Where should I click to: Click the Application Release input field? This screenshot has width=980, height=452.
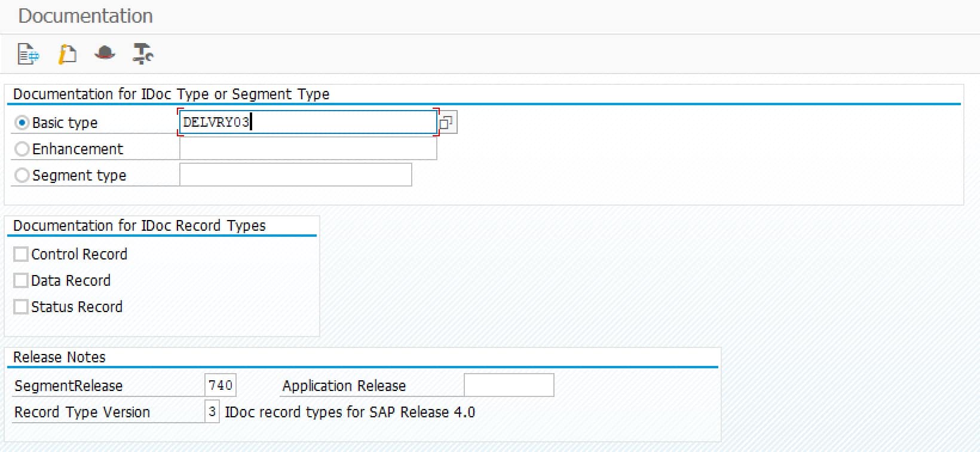pos(509,386)
